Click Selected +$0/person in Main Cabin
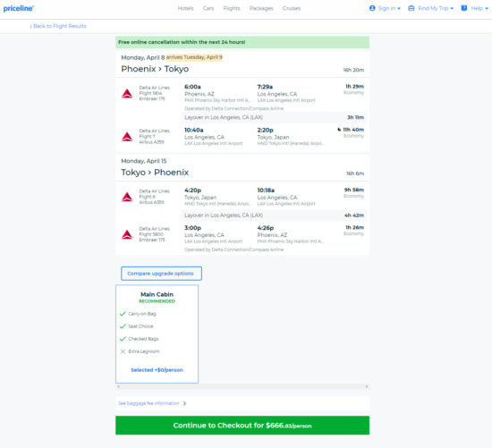 point(157,370)
